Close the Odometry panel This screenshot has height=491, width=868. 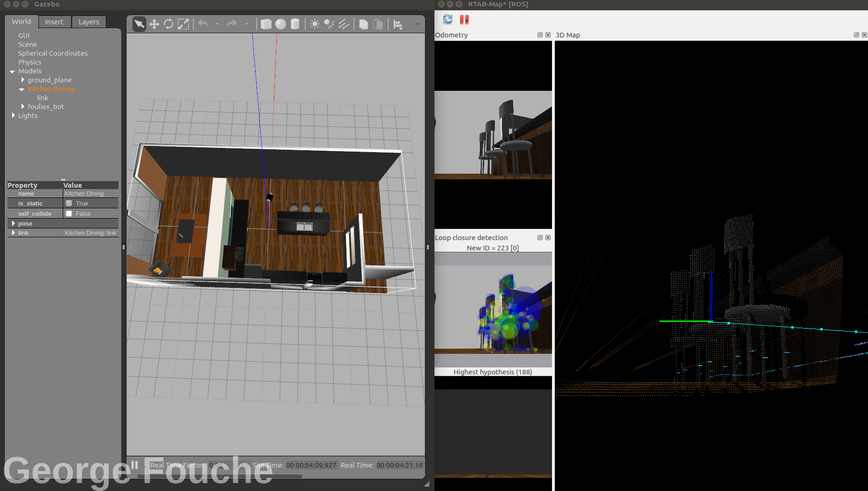[x=548, y=35]
